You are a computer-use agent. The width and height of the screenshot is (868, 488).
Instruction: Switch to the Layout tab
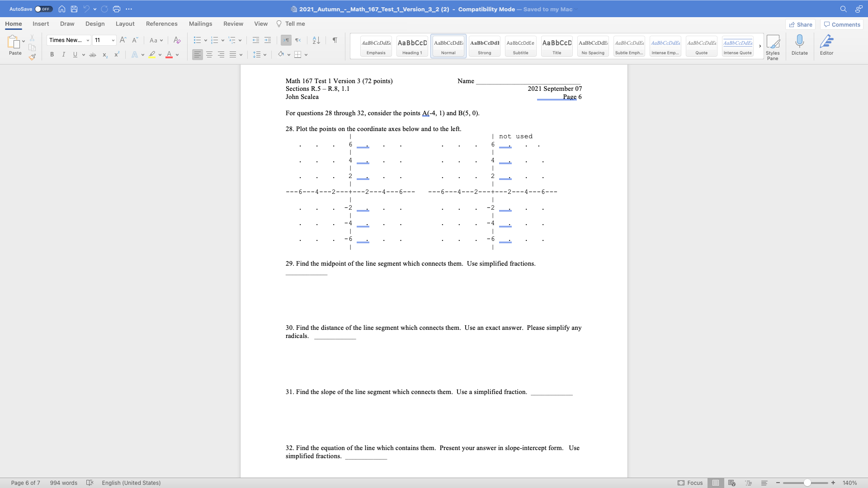click(x=125, y=24)
